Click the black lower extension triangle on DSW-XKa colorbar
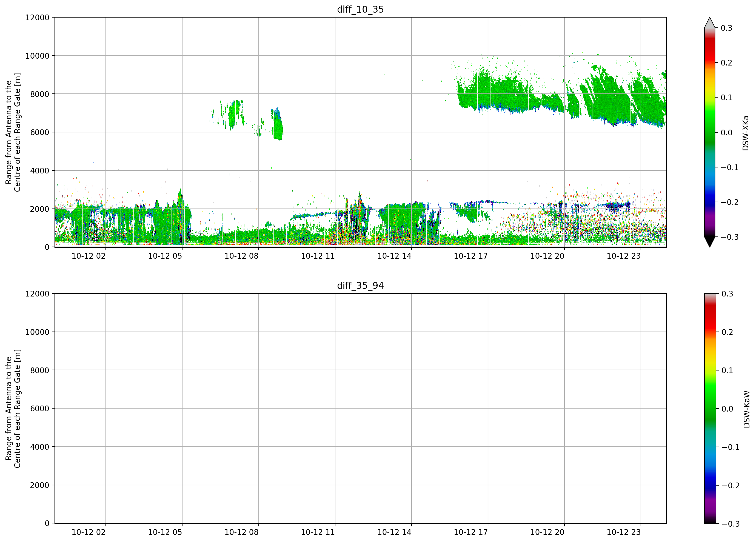 click(710, 242)
